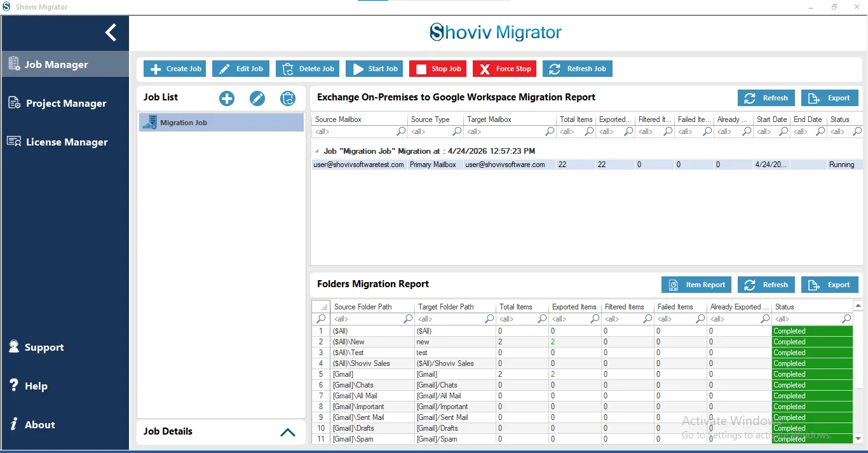Click Create Job button
Viewport: 868px width, 453px height.
pos(175,69)
